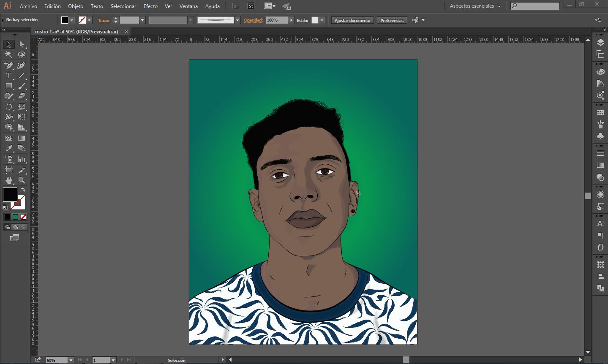Select the Zoom magnifier tool

tap(22, 180)
